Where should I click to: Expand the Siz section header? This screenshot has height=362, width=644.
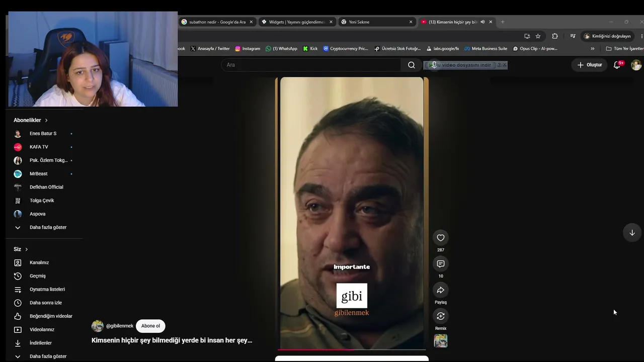pyautogui.click(x=21, y=249)
